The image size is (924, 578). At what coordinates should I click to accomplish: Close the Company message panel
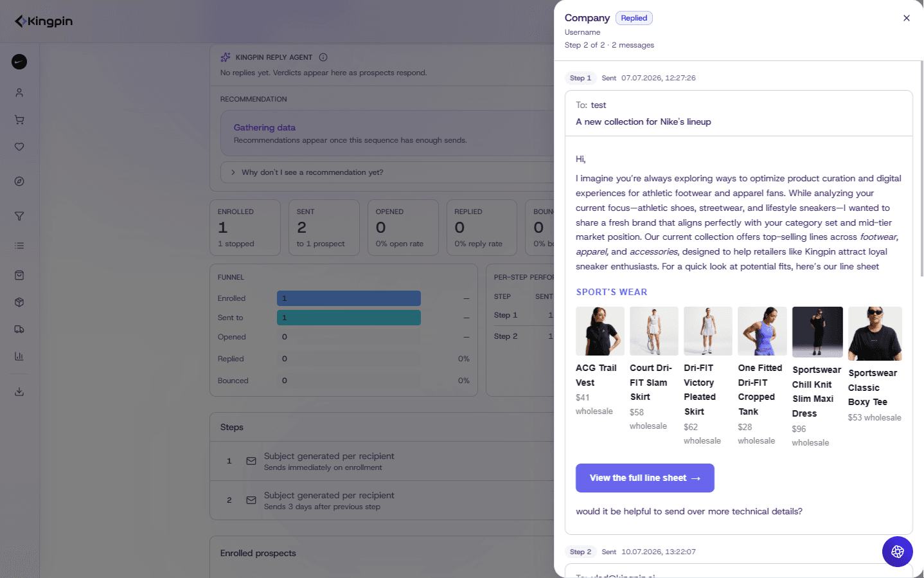click(907, 18)
